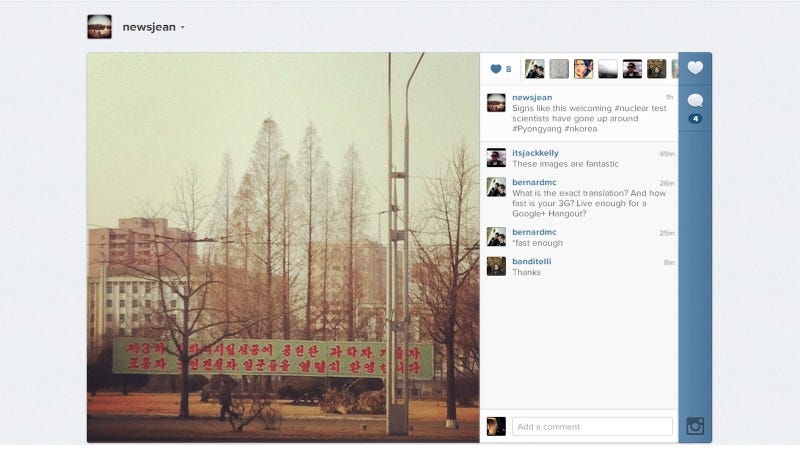
Task: Open fifth liker's avatar thumbnail
Action: [x=632, y=69]
